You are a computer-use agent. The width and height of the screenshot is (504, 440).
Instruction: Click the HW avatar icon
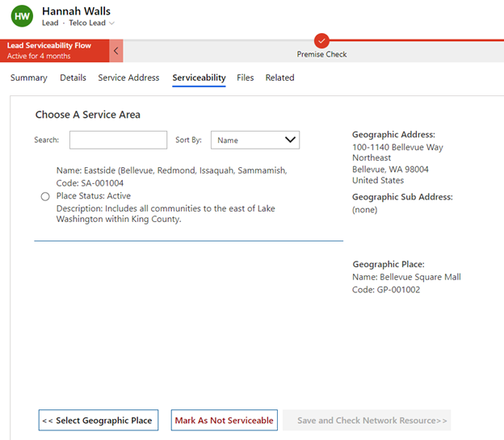(22, 17)
